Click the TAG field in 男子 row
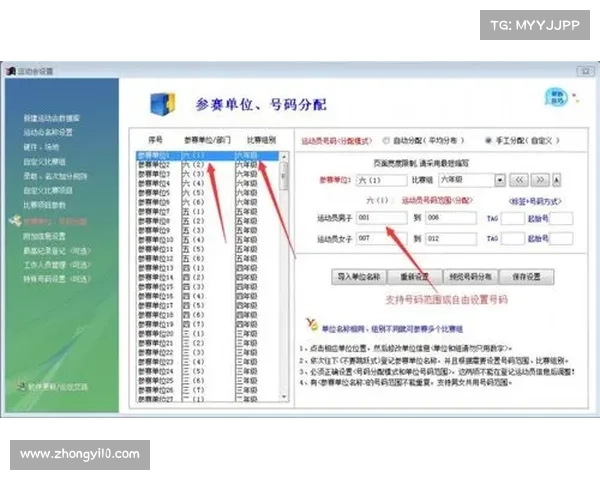 (x=512, y=218)
